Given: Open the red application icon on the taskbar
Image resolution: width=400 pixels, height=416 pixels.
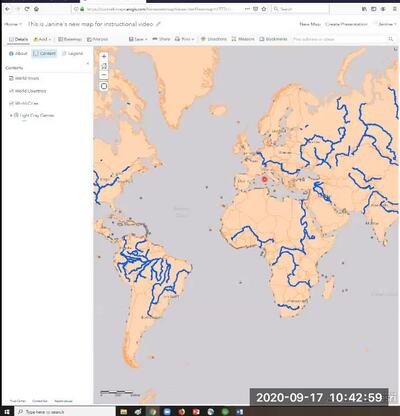Looking at the screenshot, I should click(196, 412).
